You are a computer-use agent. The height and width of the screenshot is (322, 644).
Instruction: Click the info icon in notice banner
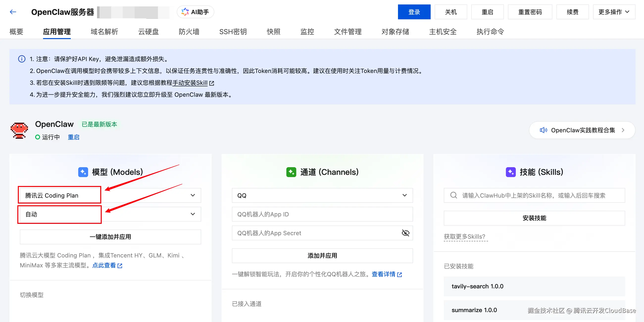point(22,59)
